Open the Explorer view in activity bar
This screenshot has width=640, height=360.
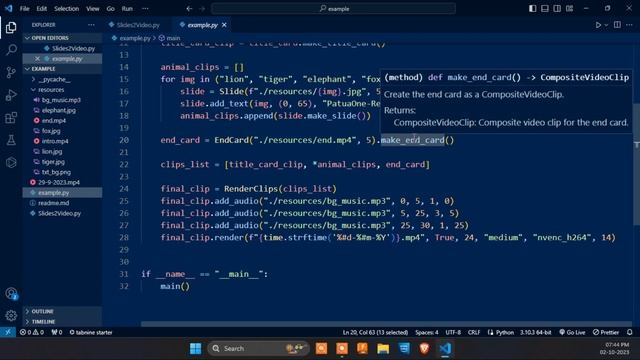(x=11, y=27)
